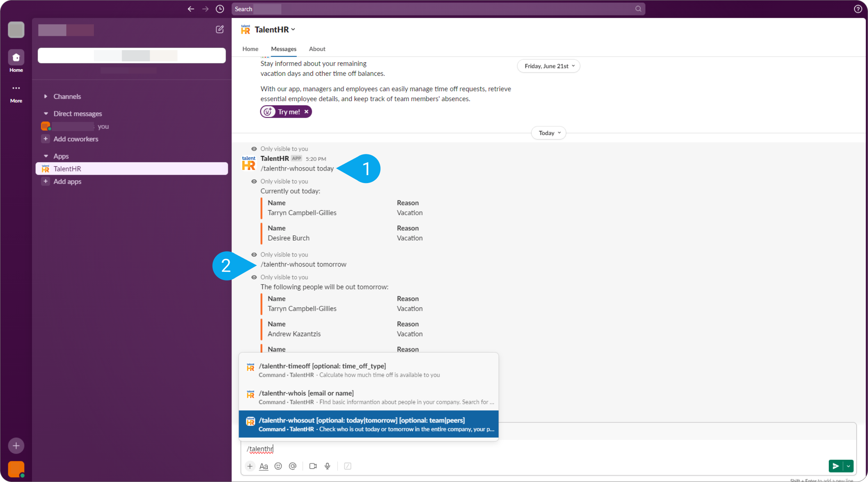
Task: Open the attachment plus button in composer
Action: [x=250, y=466]
